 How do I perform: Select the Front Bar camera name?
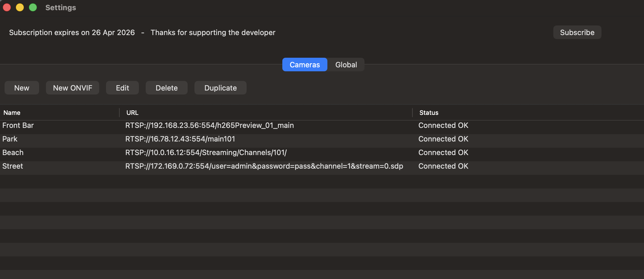[18, 125]
